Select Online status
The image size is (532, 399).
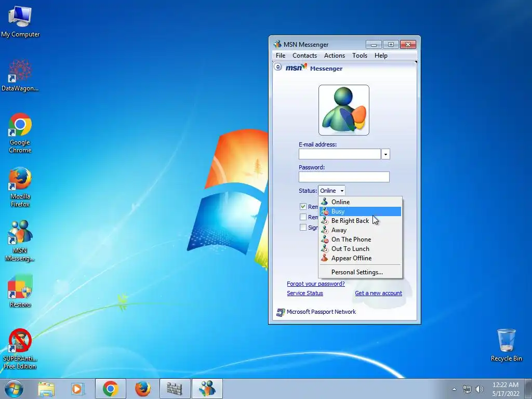[x=361, y=202]
